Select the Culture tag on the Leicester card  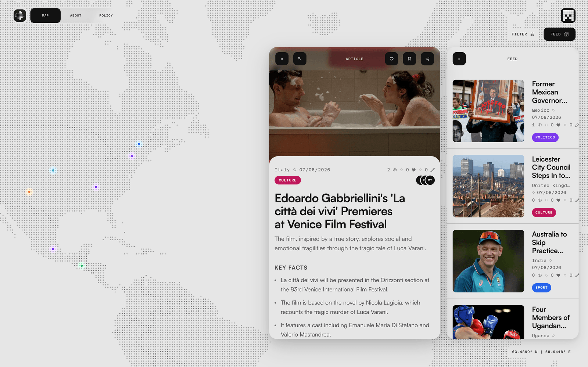tap(544, 212)
